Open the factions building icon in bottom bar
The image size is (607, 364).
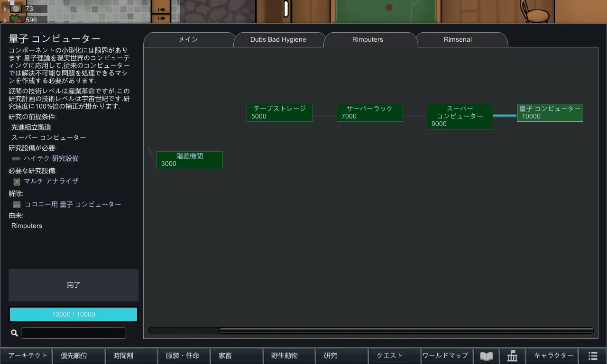click(x=512, y=356)
